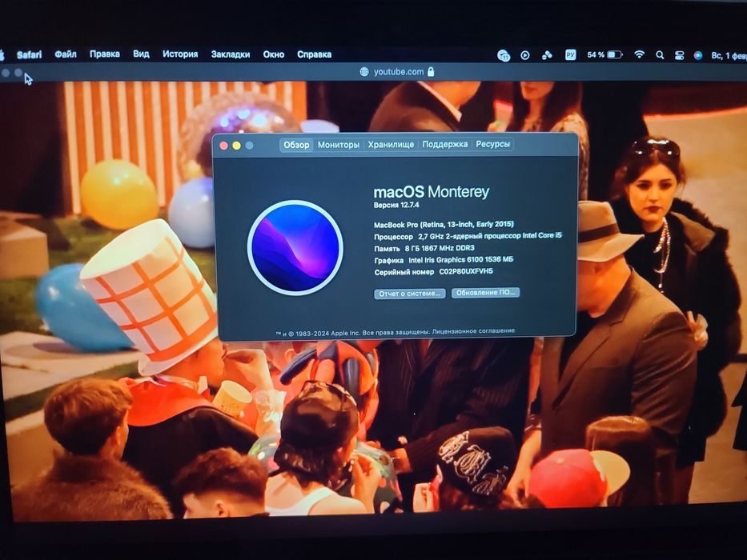Click the Отчет о системе... button

[410, 294]
